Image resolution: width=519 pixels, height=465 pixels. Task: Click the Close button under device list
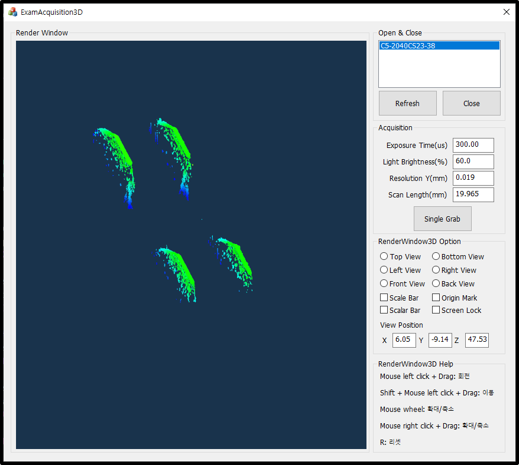[x=471, y=103]
